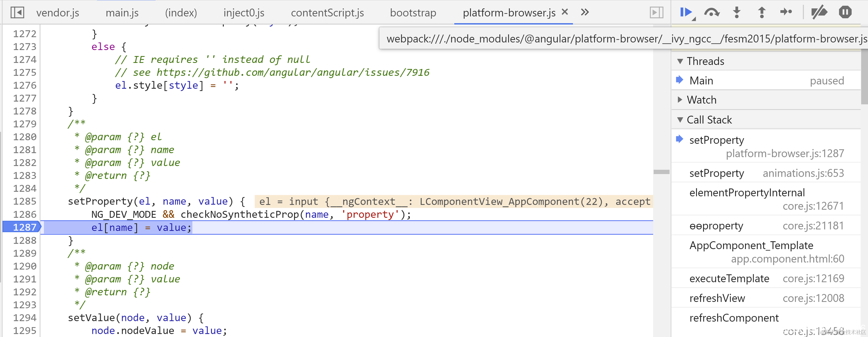868x337 pixels.
Task: Step out of current function
Action: click(762, 12)
